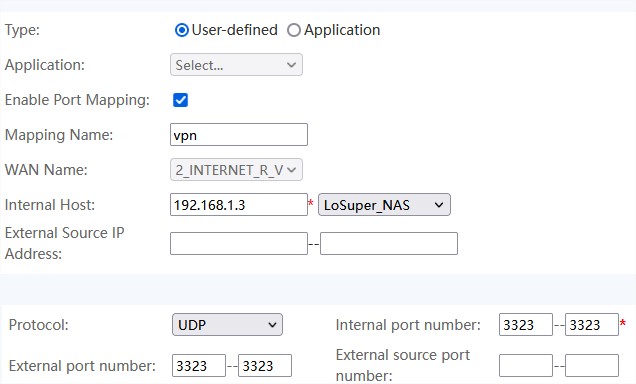Click the Protocol label

point(39,325)
